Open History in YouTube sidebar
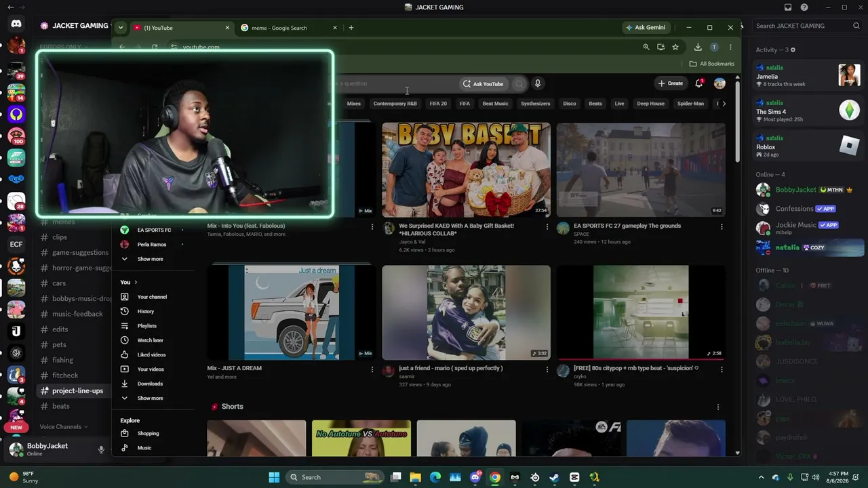Viewport: 868px width, 488px height. [146, 312]
